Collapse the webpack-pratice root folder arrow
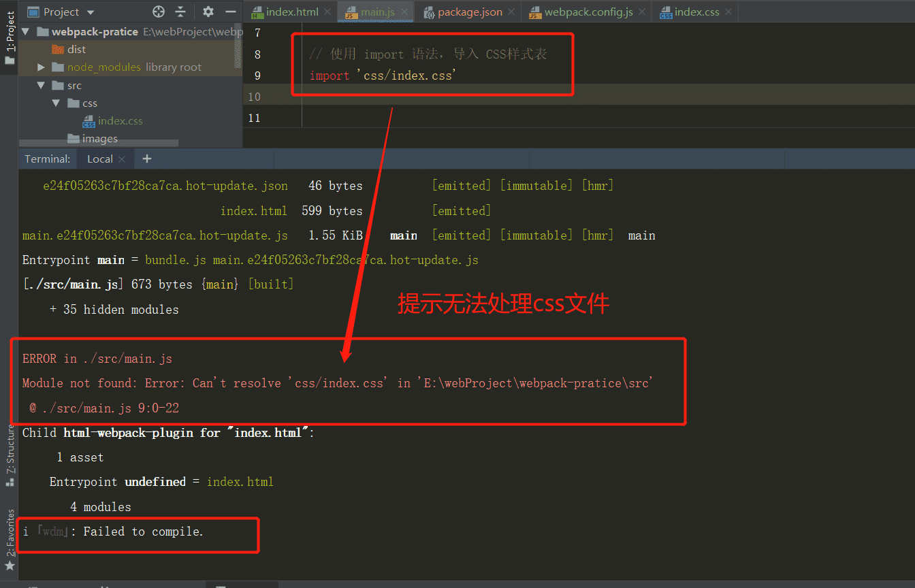Image resolution: width=915 pixels, height=588 pixels. [x=26, y=31]
